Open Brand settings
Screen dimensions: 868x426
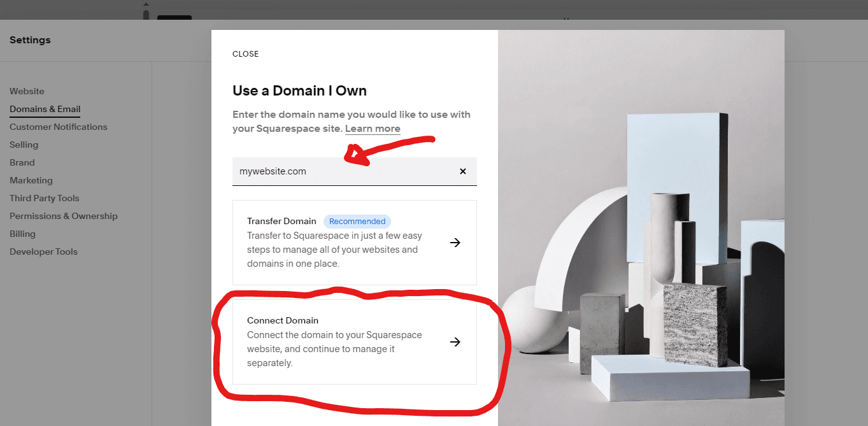click(22, 162)
